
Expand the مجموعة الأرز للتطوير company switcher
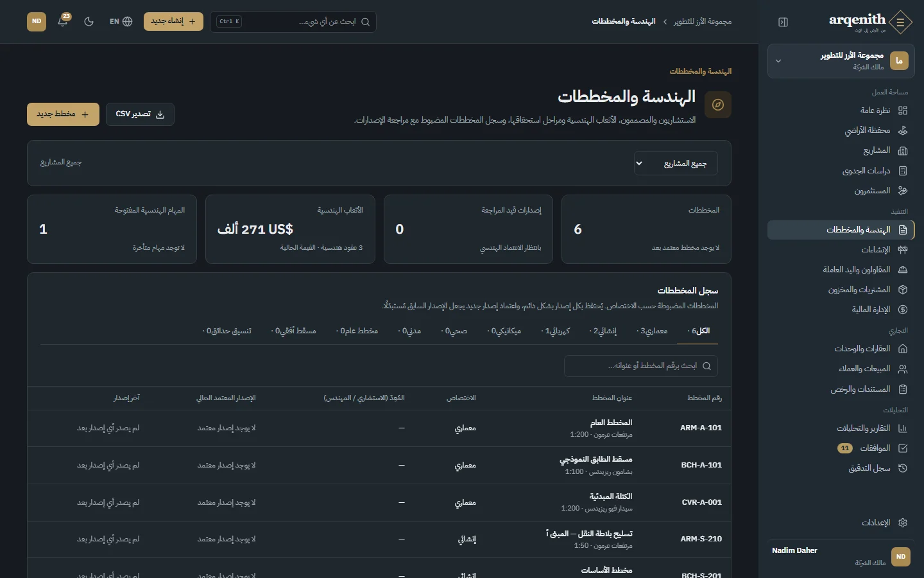click(841, 61)
